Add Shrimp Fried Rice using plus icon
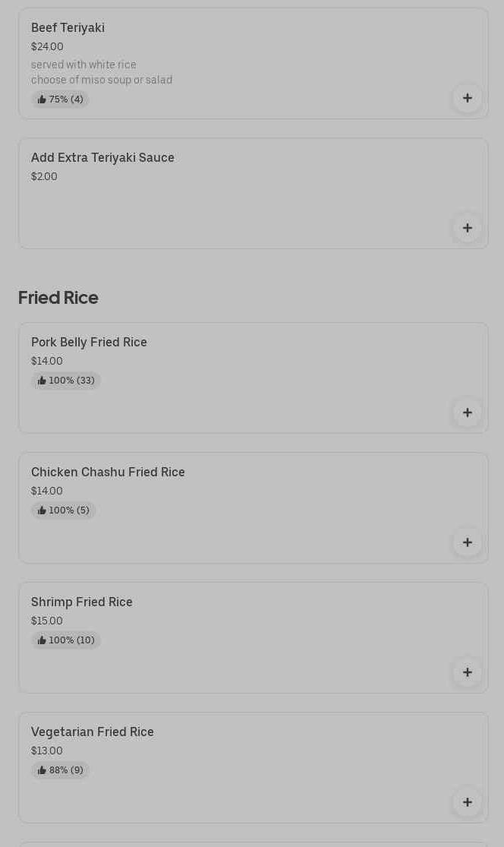This screenshot has width=504, height=847. [x=467, y=672]
